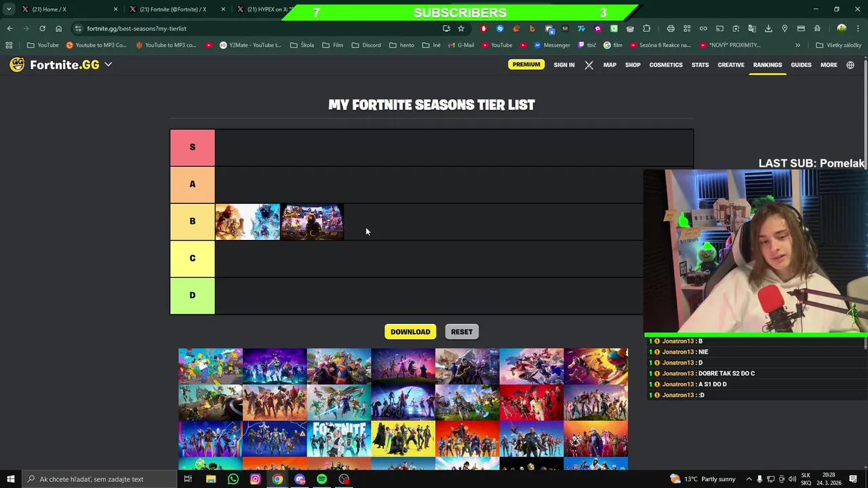This screenshot has width=868, height=488.
Task: Open WhatsApp from the taskbar
Action: point(233,479)
